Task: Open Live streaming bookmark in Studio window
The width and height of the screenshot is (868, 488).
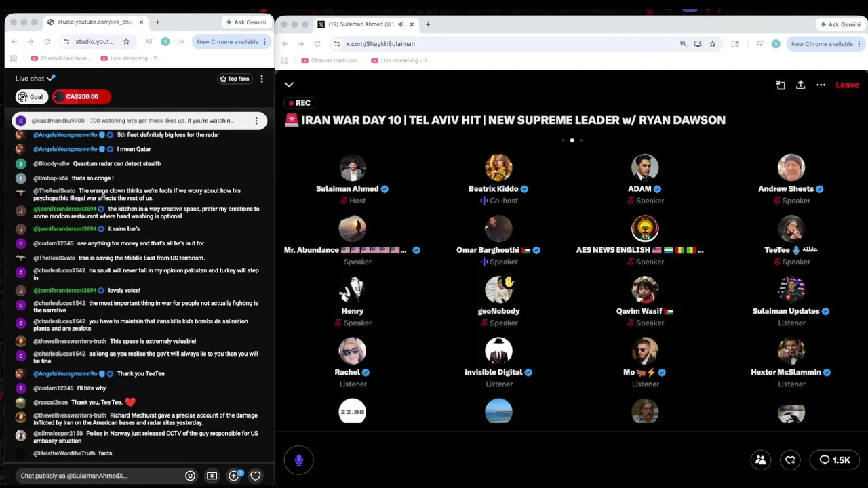Action: point(132,58)
